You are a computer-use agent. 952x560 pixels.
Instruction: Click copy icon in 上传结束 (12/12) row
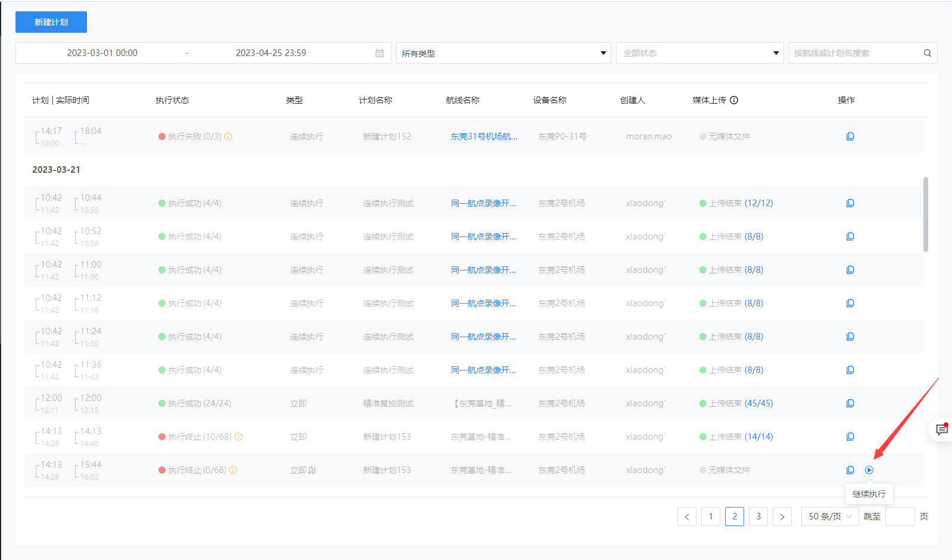point(850,203)
